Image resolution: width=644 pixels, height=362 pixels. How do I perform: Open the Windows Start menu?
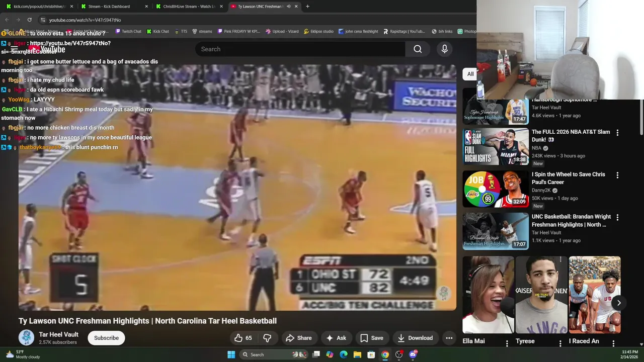(231, 354)
